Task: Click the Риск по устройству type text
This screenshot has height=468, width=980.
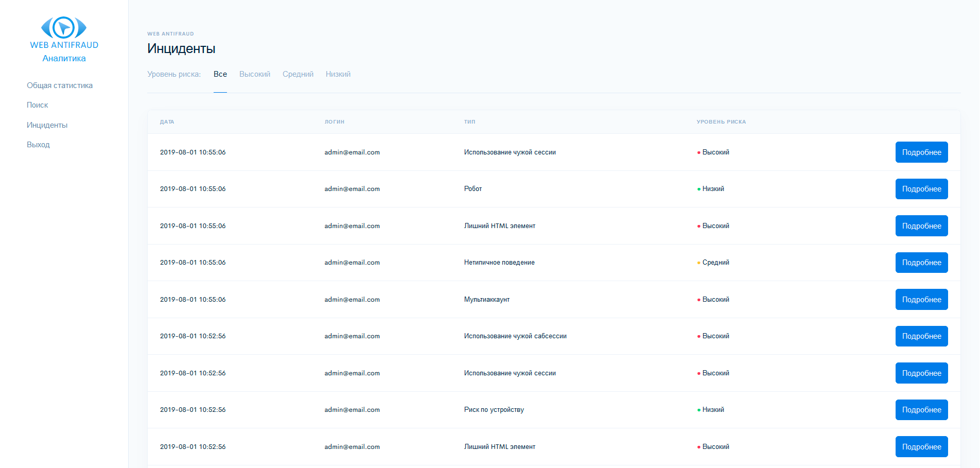Action: 494,410
